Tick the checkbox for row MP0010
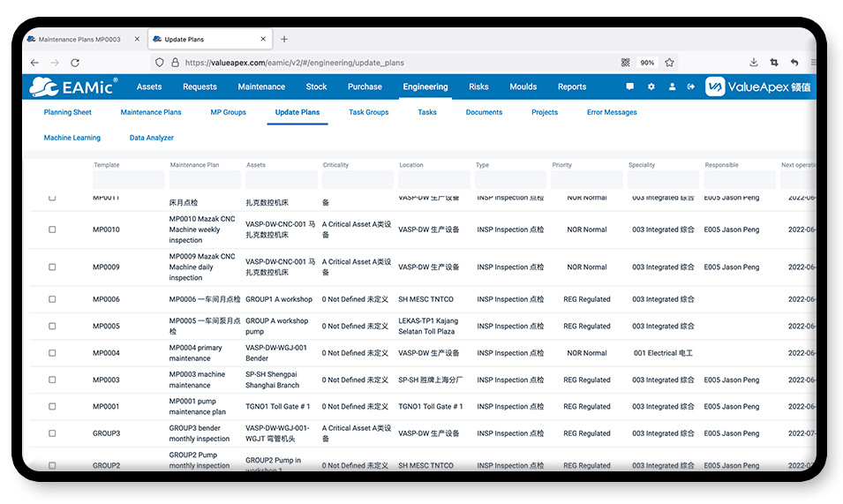 point(52,229)
